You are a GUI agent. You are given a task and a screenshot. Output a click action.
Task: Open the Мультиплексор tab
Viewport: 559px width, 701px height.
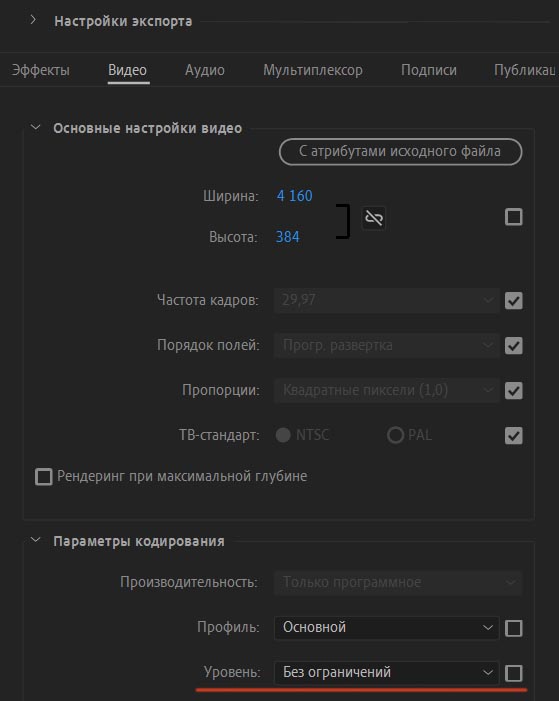pos(313,70)
